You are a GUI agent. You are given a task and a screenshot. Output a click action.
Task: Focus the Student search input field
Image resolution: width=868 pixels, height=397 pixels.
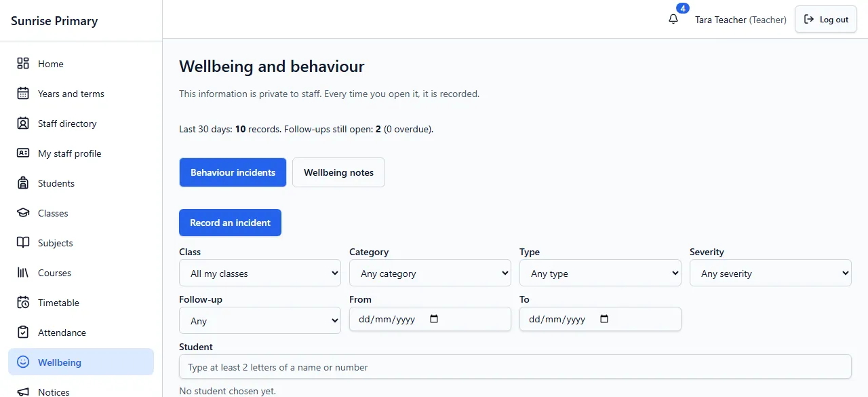pos(515,366)
